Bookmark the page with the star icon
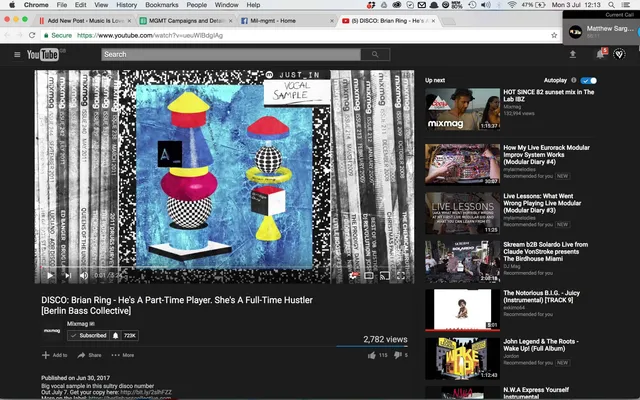This screenshot has height=400, width=640. pyautogui.click(x=554, y=36)
